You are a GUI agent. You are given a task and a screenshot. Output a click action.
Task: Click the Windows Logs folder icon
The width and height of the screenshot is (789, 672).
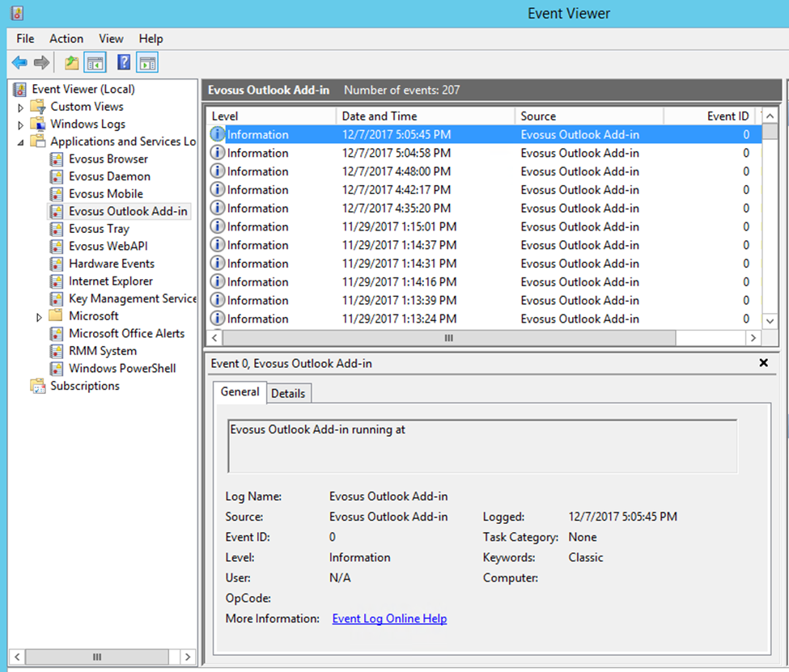[38, 124]
